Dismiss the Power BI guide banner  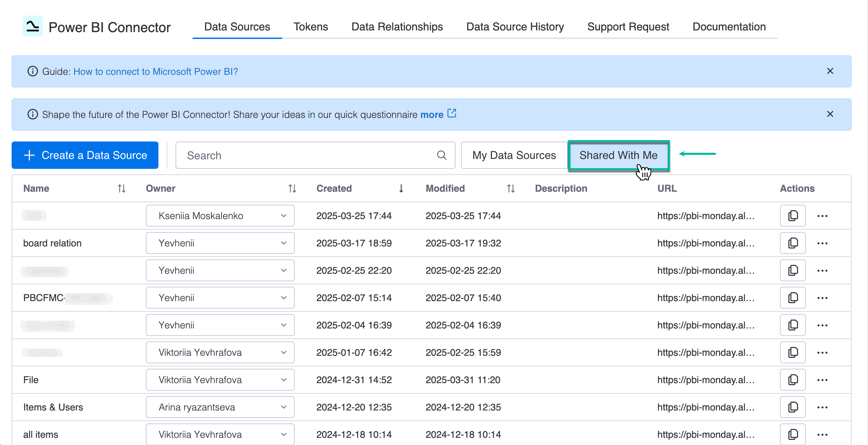[830, 71]
